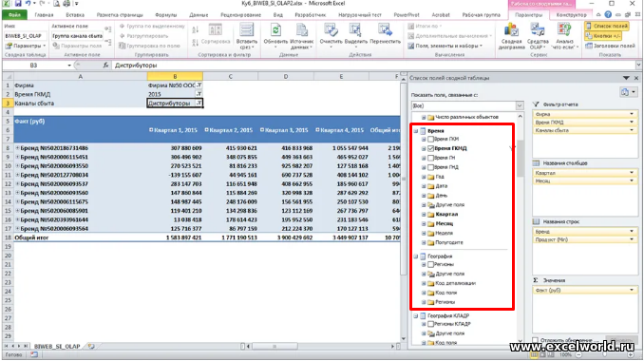
Task: Open Excel help via question mark icon
Action: point(608,15)
